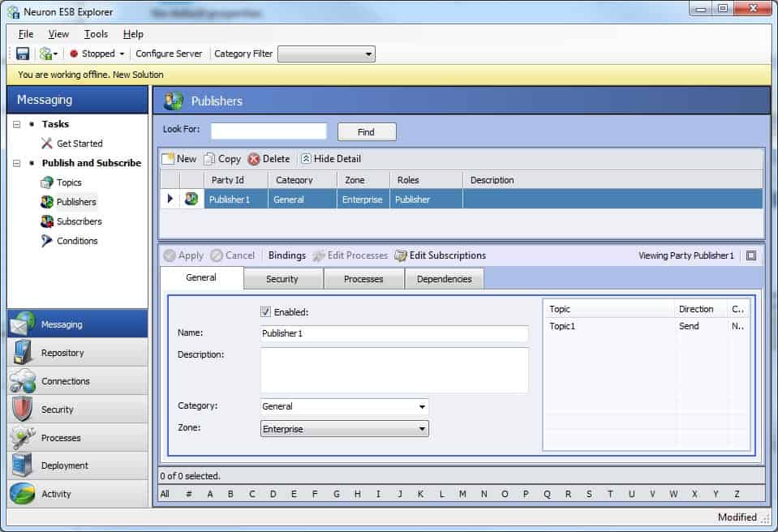This screenshot has height=532, width=778.
Task: Click the Connections cloud icon
Action: click(x=23, y=381)
